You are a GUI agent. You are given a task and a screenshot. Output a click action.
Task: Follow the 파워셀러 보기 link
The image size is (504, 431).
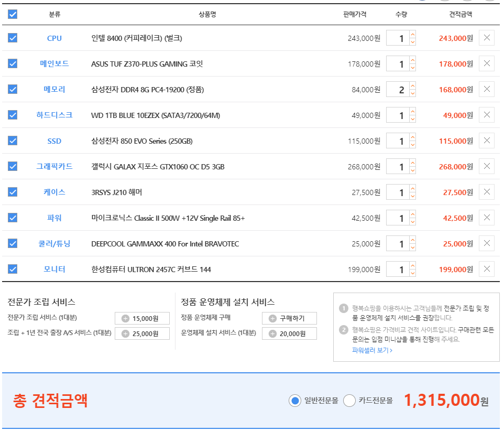[372, 350]
